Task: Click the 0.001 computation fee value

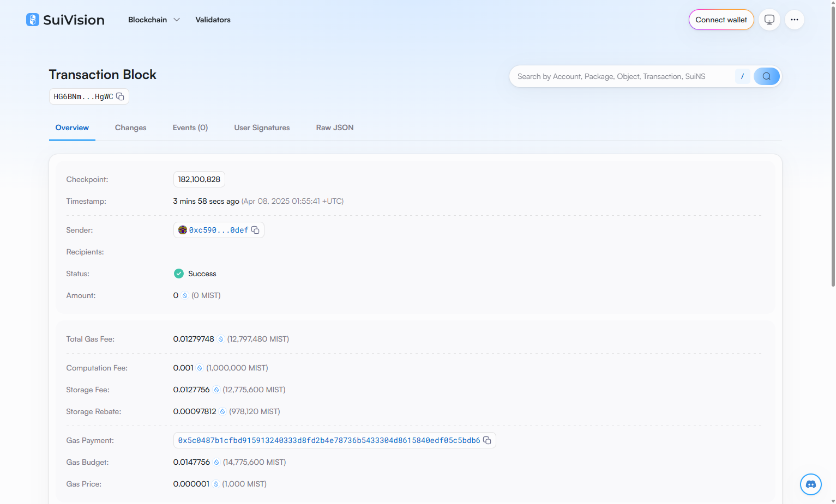Action: point(183,368)
